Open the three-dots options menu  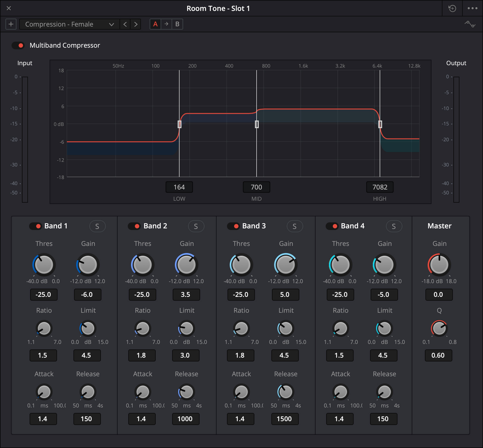(x=472, y=8)
